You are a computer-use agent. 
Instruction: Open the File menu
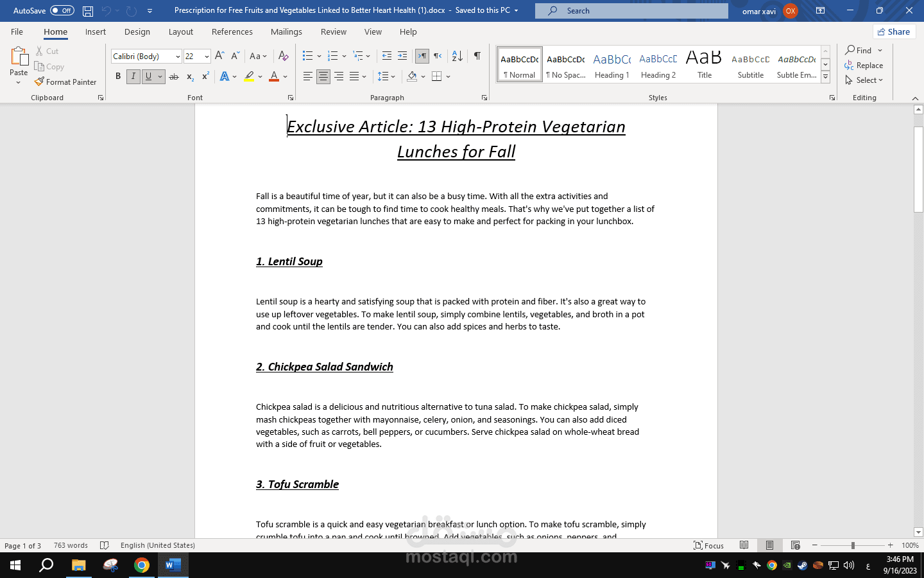click(17, 31)
